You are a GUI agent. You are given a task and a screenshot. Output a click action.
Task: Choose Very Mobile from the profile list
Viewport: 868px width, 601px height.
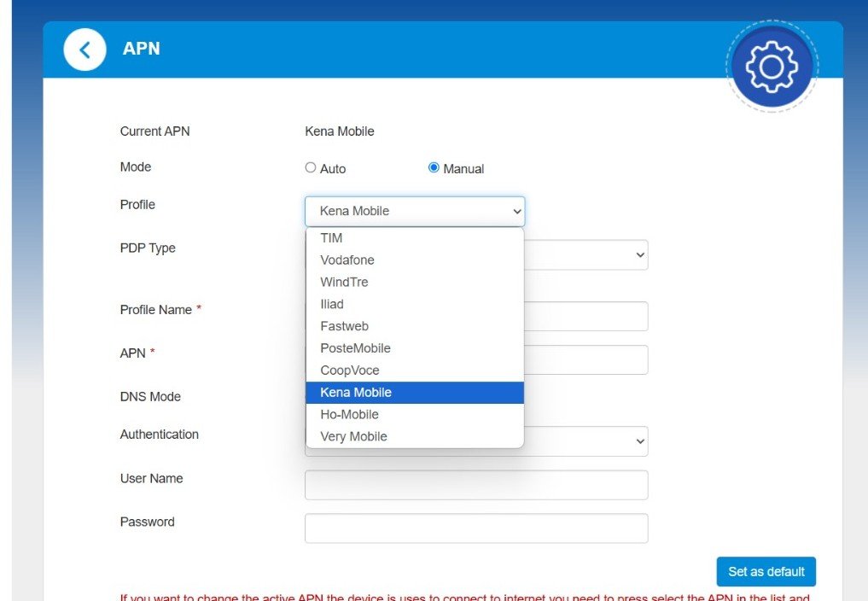pos(415,436)
